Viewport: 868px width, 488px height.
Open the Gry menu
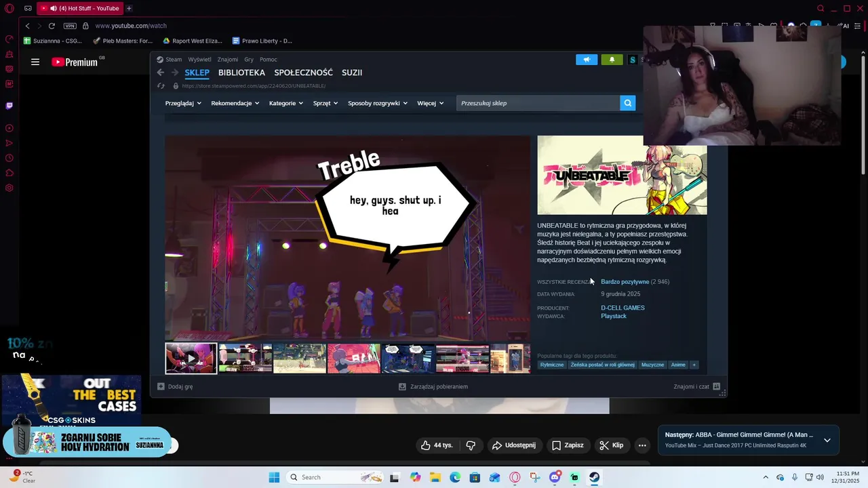[249, 60]
